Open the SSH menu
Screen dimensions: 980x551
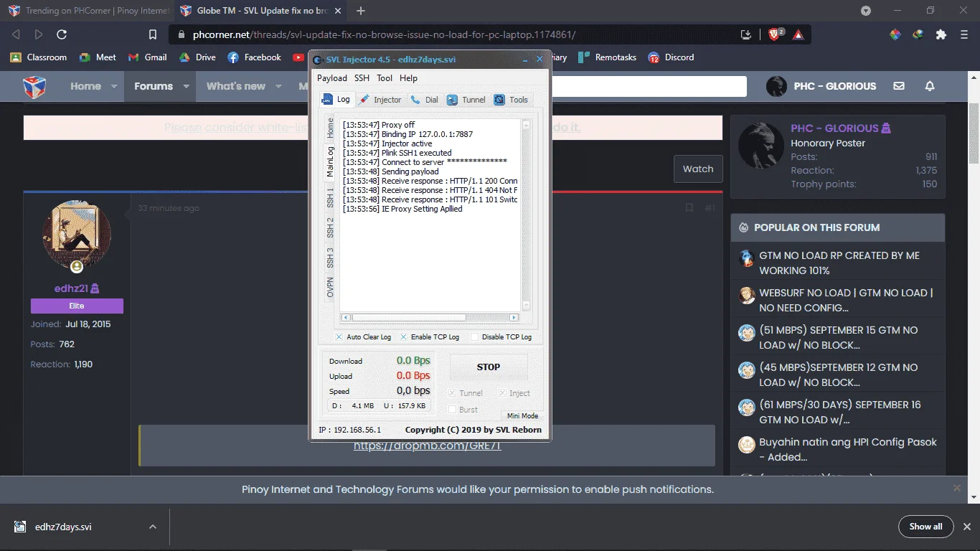click(362, 78)
